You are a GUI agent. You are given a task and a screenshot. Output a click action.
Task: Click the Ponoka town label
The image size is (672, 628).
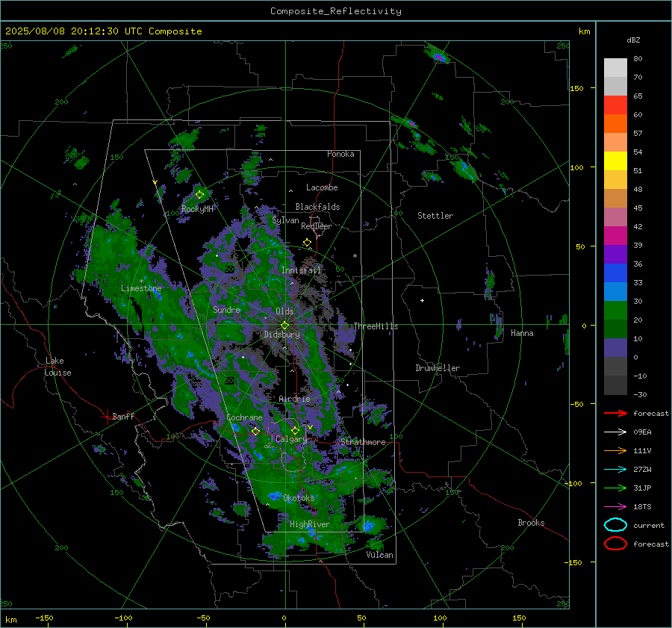tap(340, 154)
